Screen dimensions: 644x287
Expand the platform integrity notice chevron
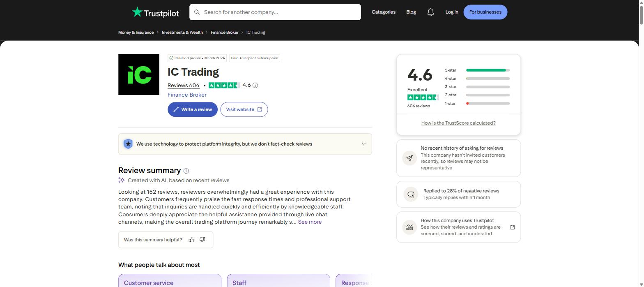pos(363,144)
